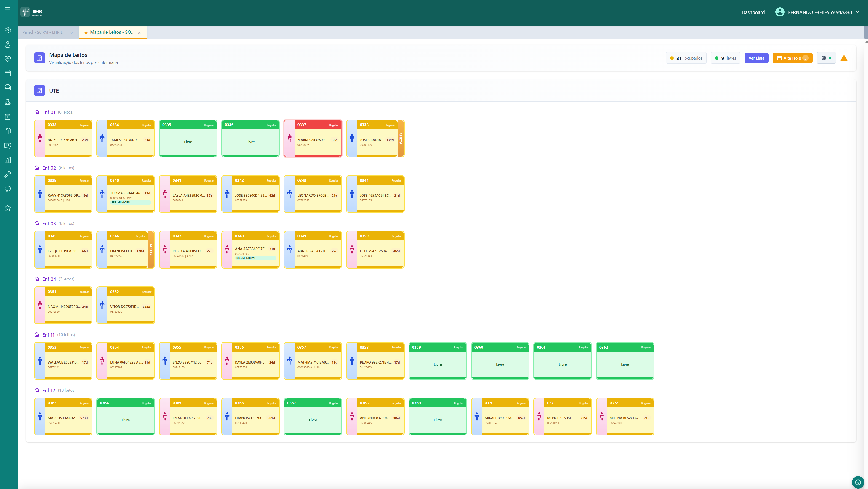Toggle the 9 livres filter
Screen dimensions: 868x489
tap(725, 58)
